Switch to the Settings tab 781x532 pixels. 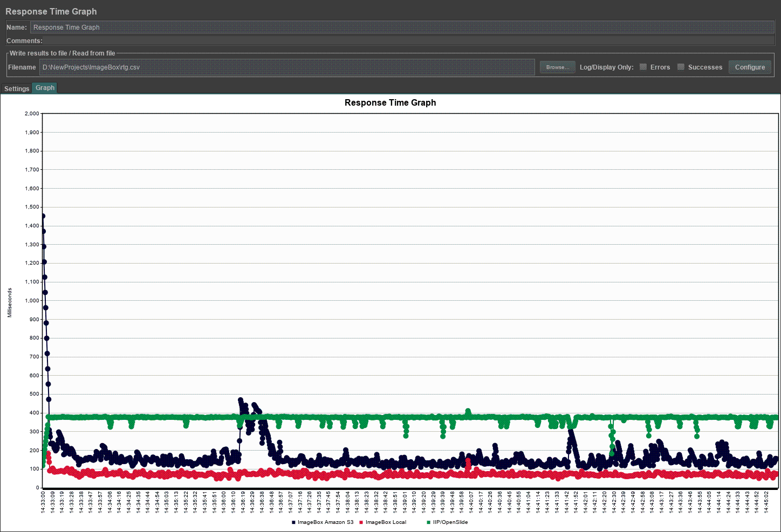(17, 89)
